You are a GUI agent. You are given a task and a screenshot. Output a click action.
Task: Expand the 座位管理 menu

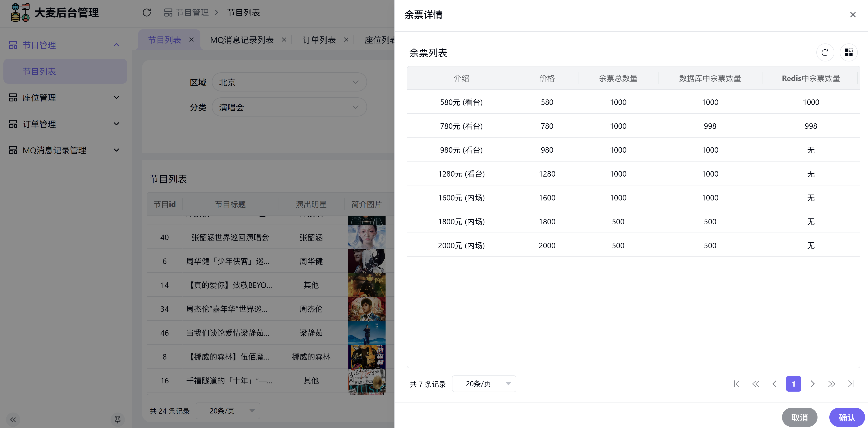pyautogui.click(x=64, y=98)
